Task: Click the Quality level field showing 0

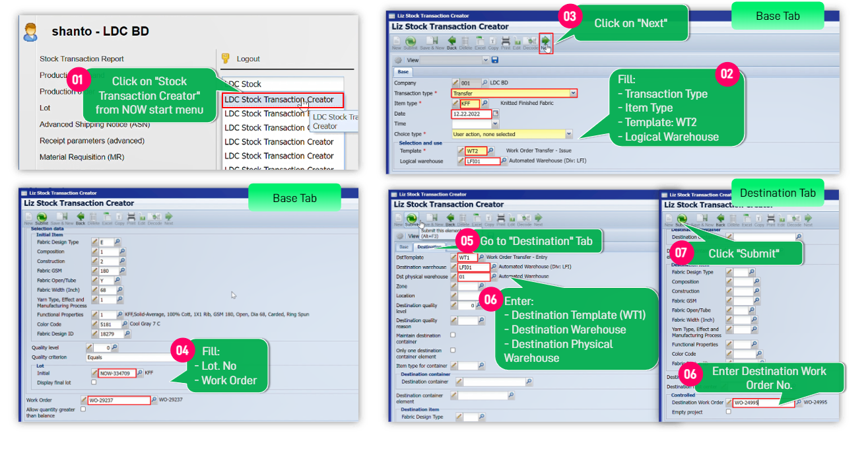Action: (102, 347)
